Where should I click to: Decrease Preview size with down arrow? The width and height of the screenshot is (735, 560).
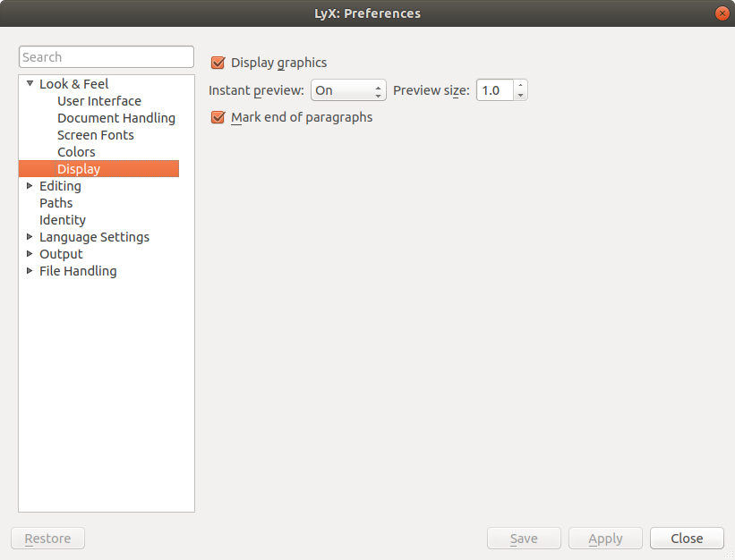click(x=521, y=95)
